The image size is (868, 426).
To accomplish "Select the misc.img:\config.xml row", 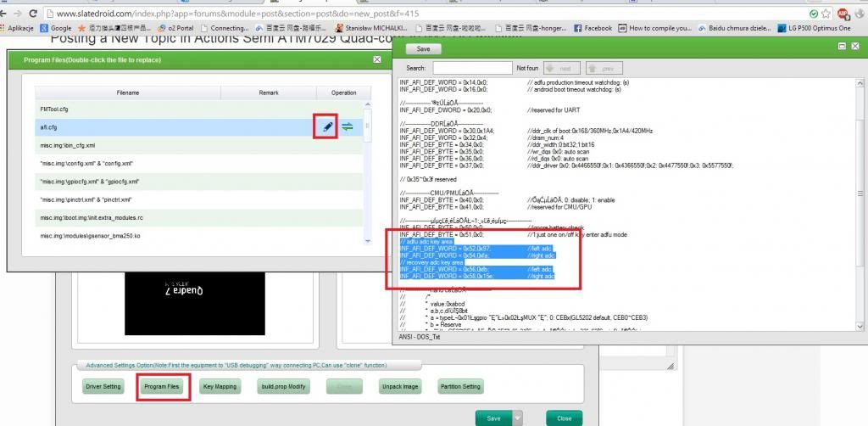I will [198, 164].
